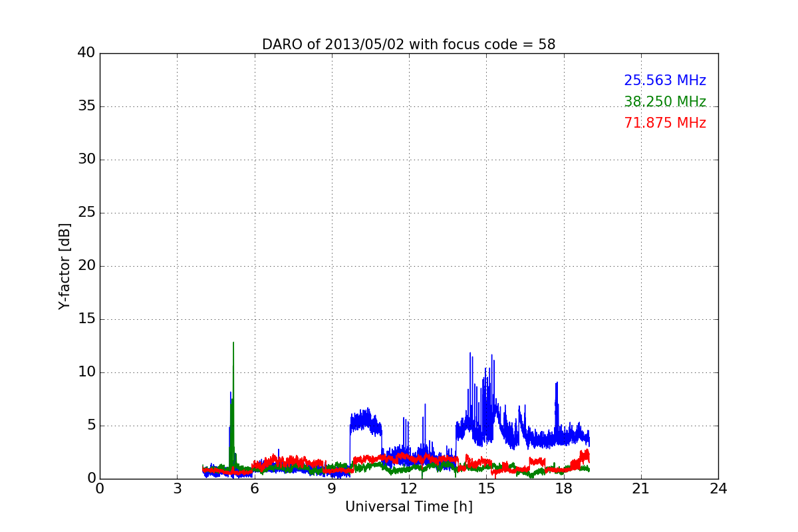This screenshot has height=532, width=798.
Task: Click x-axis tick label 21
Action: tap(641, 488)
